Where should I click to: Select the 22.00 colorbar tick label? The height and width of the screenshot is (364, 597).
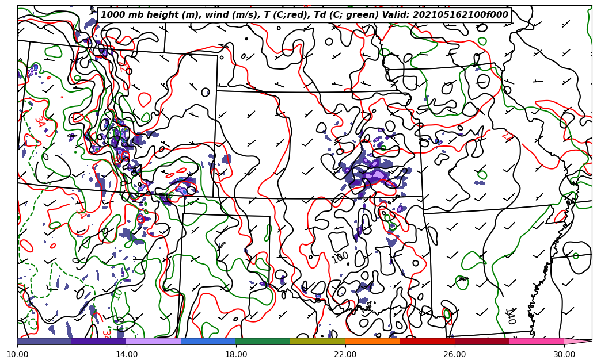345,354
